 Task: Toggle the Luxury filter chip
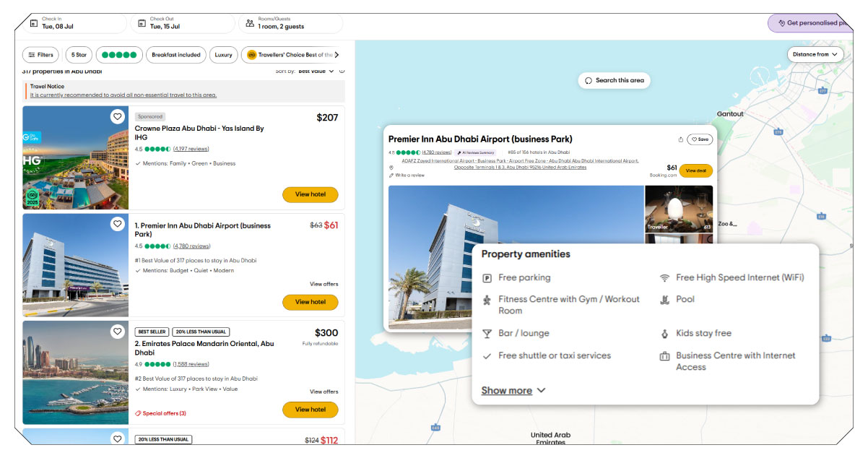click(223, 54)
